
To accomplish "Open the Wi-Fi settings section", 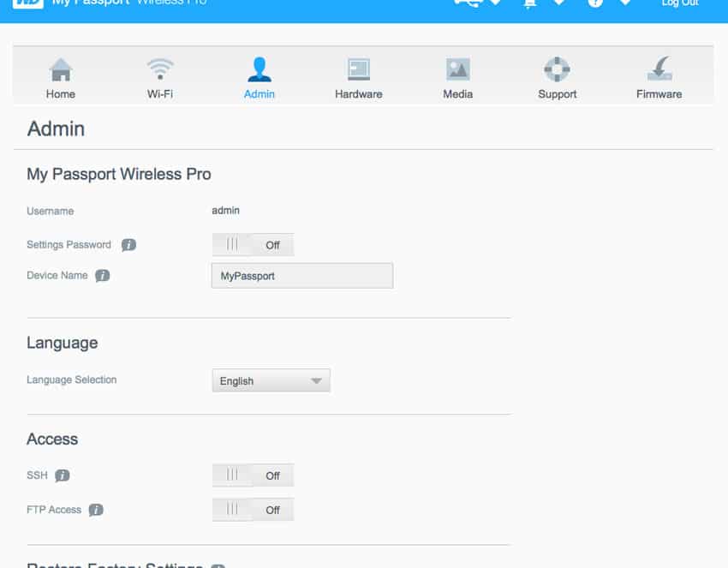I will pyautogui.click(x=159, y=78).
